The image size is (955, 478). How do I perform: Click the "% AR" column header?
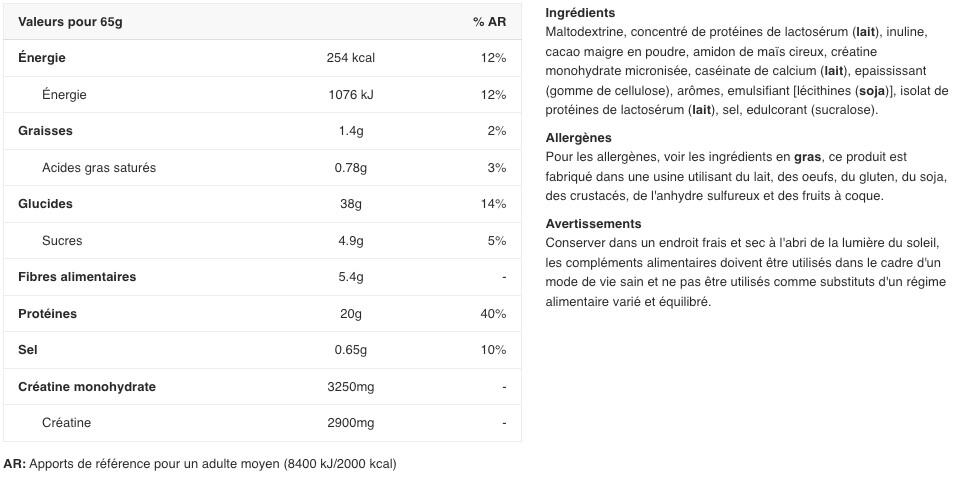click(489, 22)
